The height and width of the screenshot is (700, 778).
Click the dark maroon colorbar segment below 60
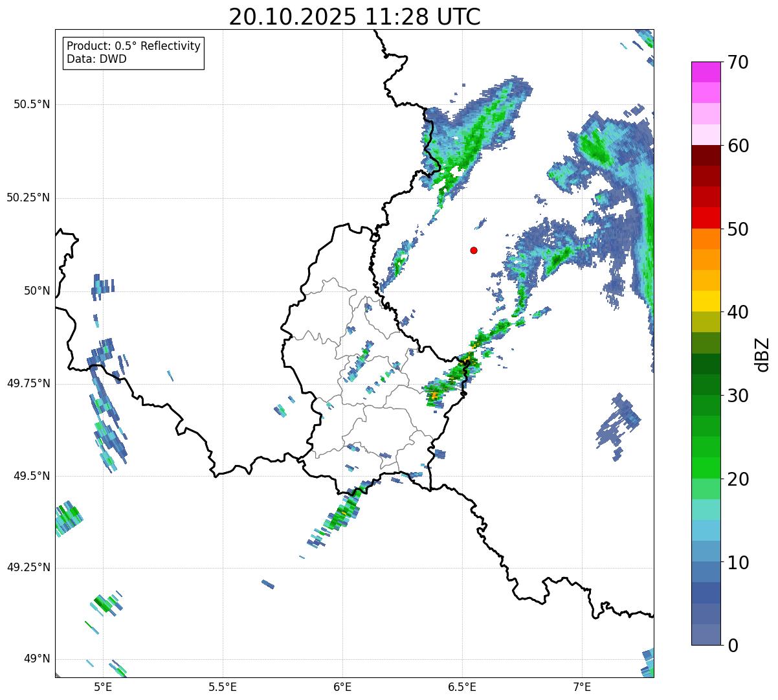tap(706, 155)
